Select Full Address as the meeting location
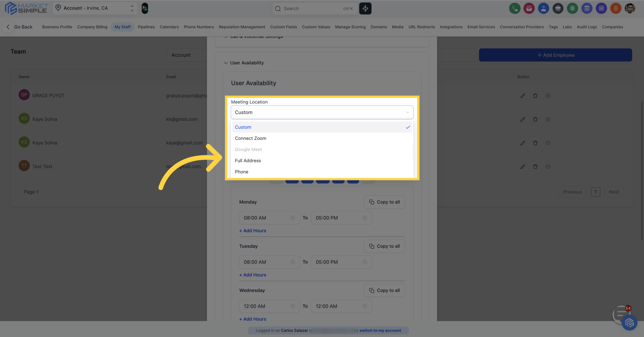This screenshot has width=644, height=337. [248, 160]
